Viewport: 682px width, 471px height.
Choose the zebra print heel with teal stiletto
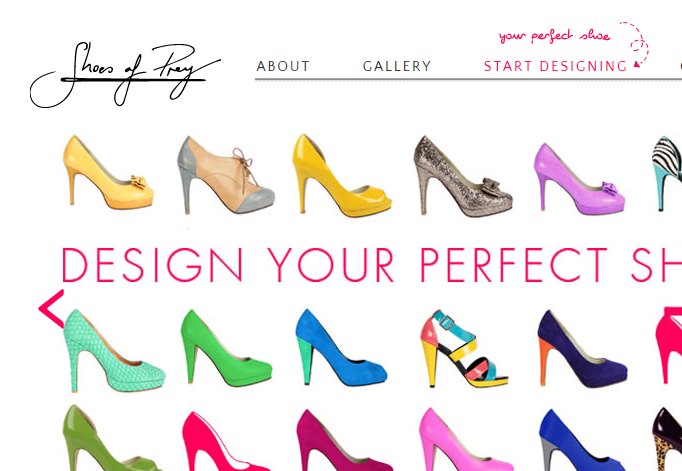(667, 174)
